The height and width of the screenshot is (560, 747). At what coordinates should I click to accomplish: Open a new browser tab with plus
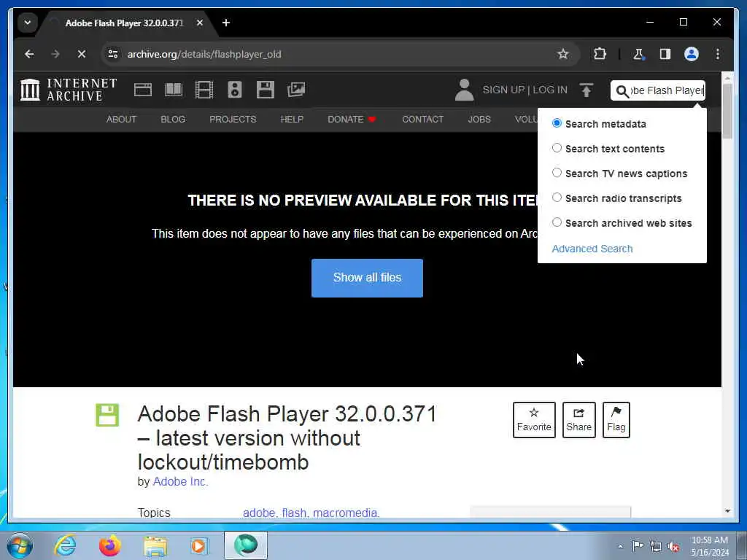[x=226, y=23]
